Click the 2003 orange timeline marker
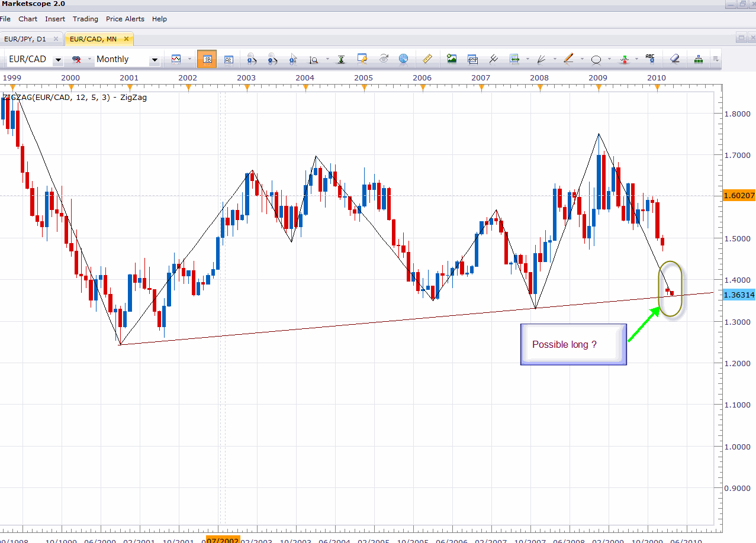The width and height of the screenshot is (756, 543). tap(247, 88)
